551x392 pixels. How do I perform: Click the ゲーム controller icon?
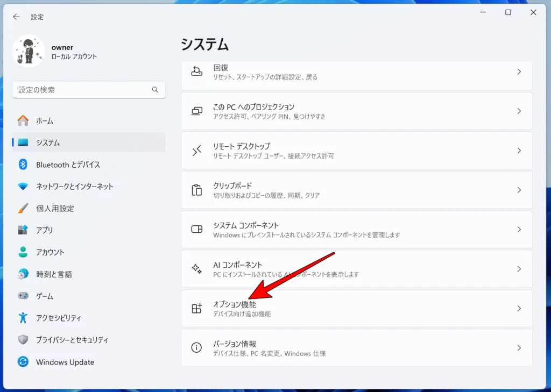point(23,296)
